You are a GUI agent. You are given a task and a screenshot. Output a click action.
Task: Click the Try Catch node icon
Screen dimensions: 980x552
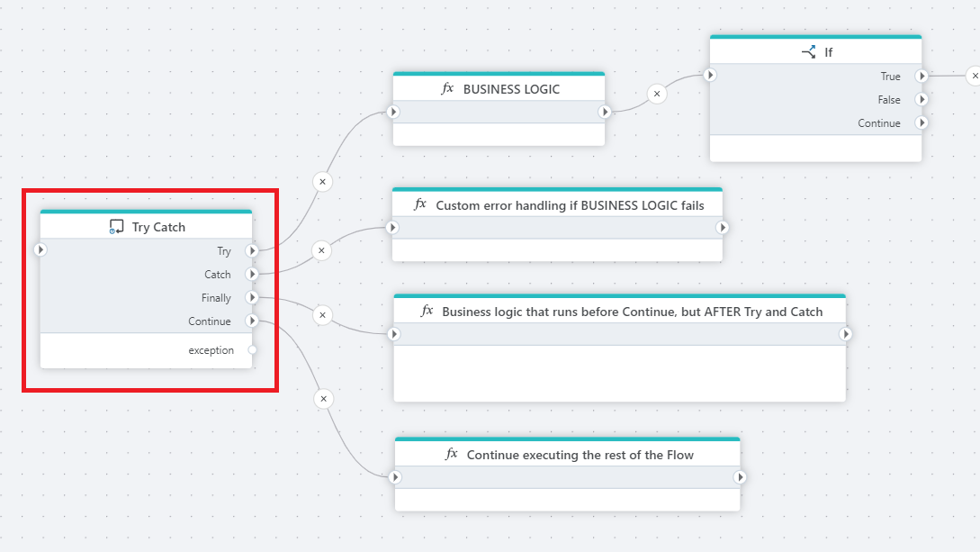tap(116, 227)
